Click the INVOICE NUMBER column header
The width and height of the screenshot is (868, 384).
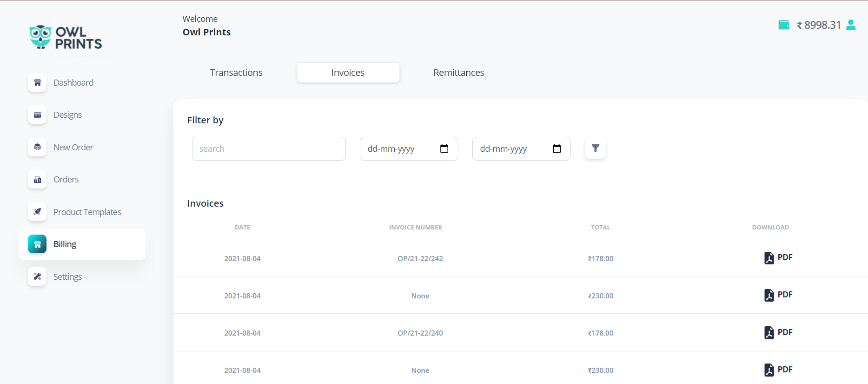click(x=416, y=227)
